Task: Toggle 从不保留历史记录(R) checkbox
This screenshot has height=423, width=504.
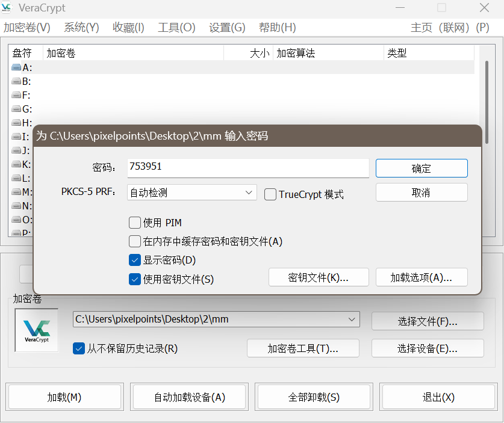Action: [79, 348]
